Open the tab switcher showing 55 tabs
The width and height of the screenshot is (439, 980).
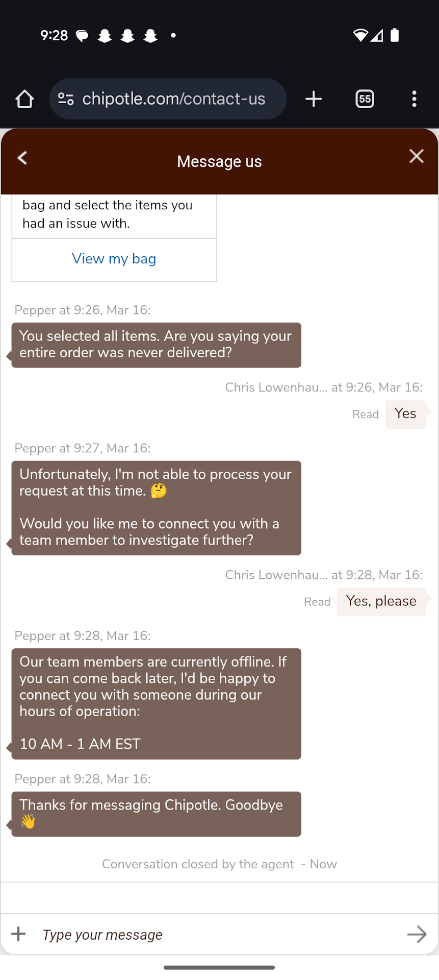pos(365,99)
